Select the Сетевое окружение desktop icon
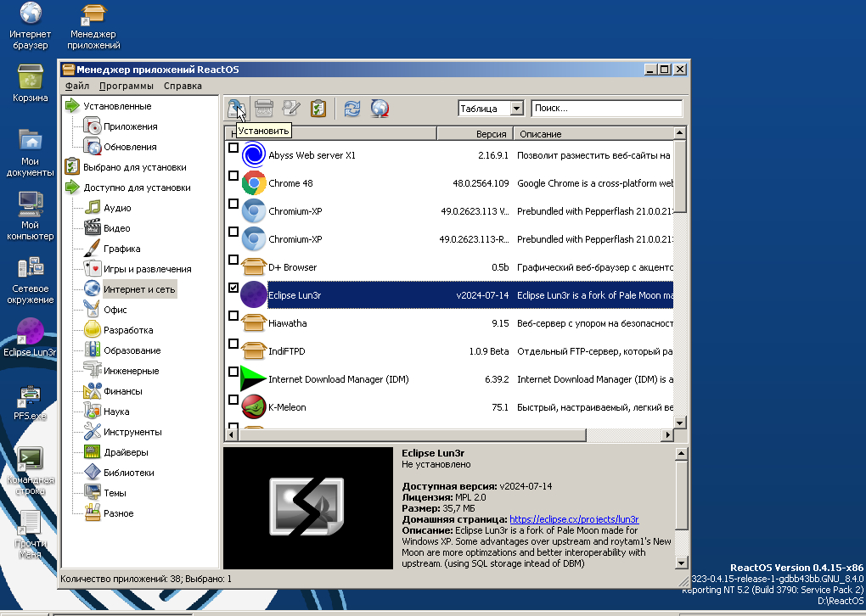This screenshot has height=616, width=866. (x=31, y=279)
